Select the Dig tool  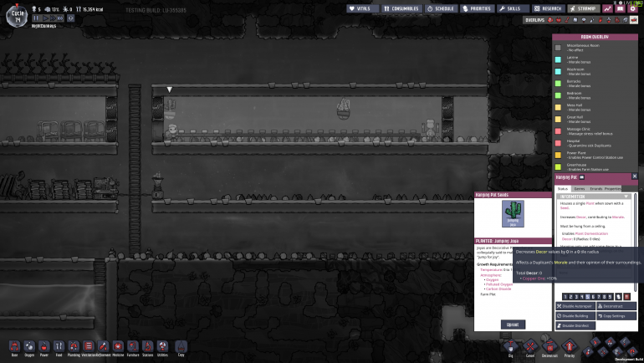coord(510,346)
